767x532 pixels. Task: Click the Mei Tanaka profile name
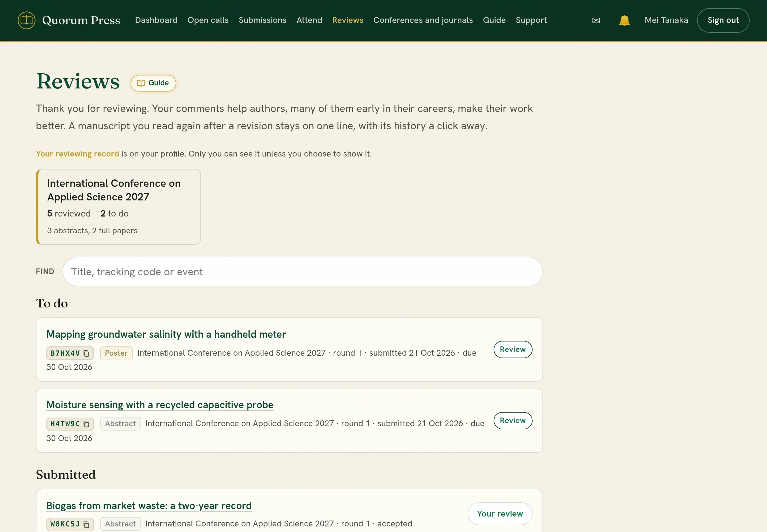tap(666, 20)
